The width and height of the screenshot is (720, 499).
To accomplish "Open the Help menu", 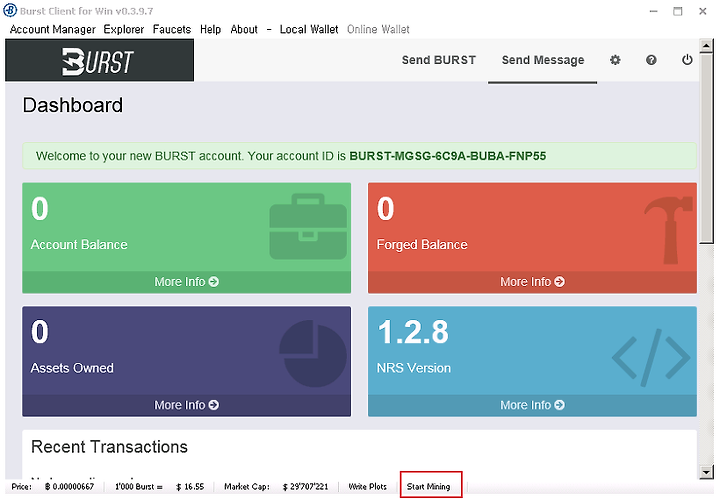I will [210, 29].
